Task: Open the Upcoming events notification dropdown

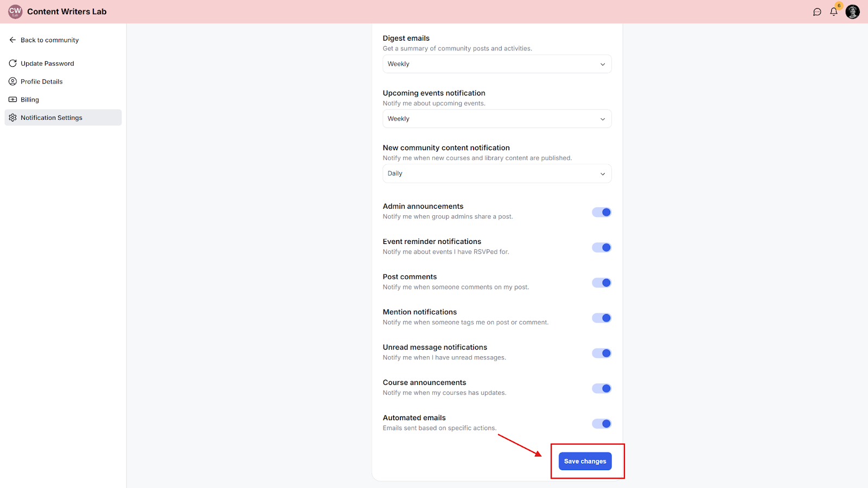Action: point(497,119)
